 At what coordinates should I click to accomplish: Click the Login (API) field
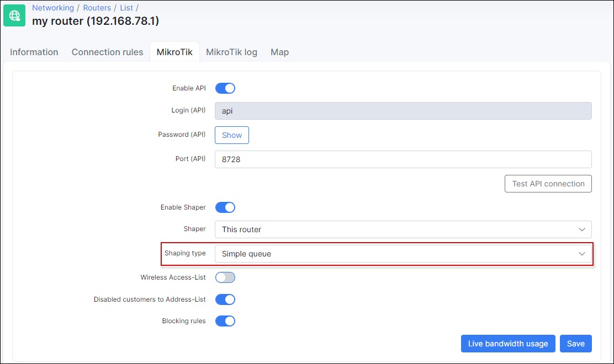(403, 111)
